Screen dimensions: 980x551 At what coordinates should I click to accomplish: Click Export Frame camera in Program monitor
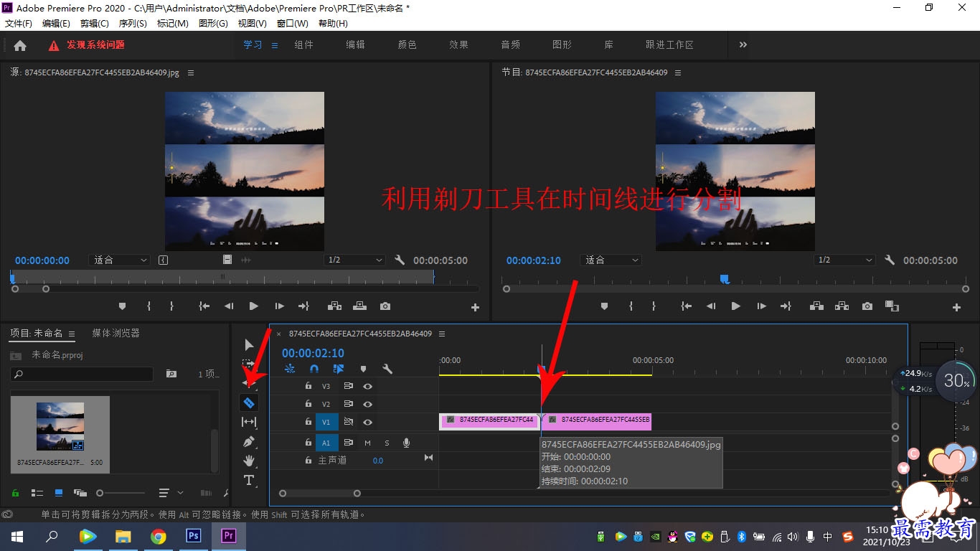coord(867,306)
